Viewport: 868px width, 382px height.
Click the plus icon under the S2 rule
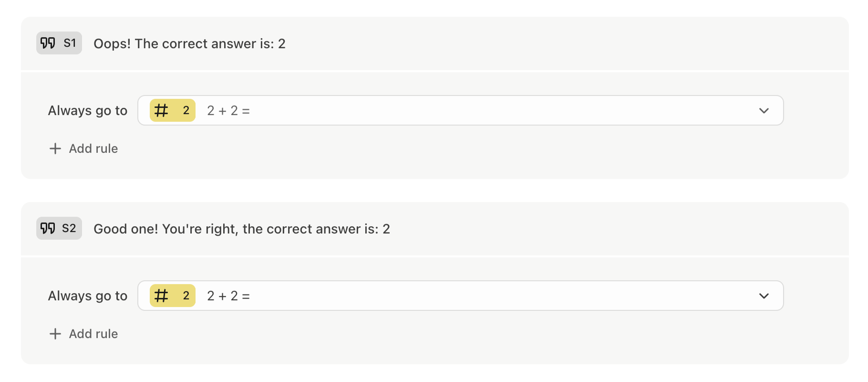[x=55, y=334]
